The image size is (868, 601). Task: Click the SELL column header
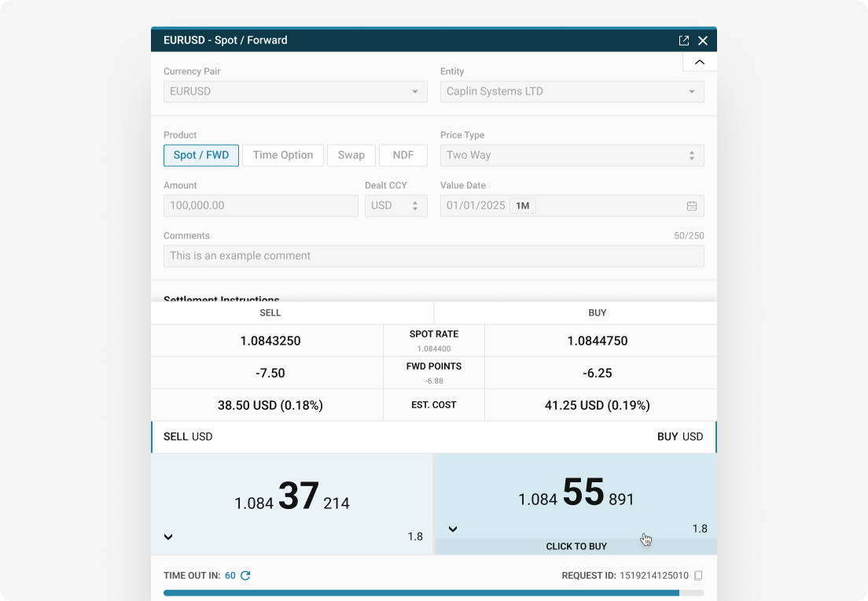click(x=270, y=313)
